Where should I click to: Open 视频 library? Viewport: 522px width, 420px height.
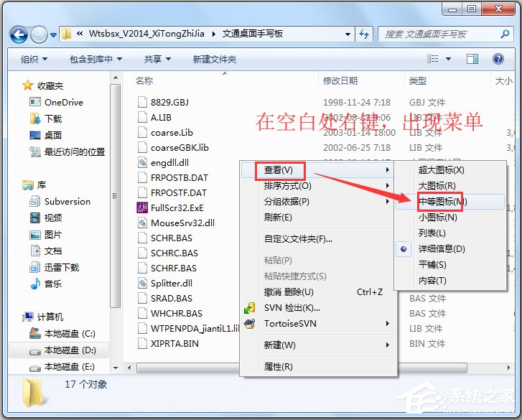pos(46,218)
